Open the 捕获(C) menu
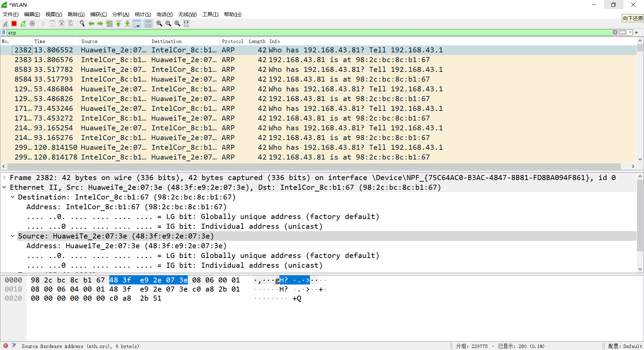Screen dimensions: 644x350 pyautogui.click(x=99, y=14)
